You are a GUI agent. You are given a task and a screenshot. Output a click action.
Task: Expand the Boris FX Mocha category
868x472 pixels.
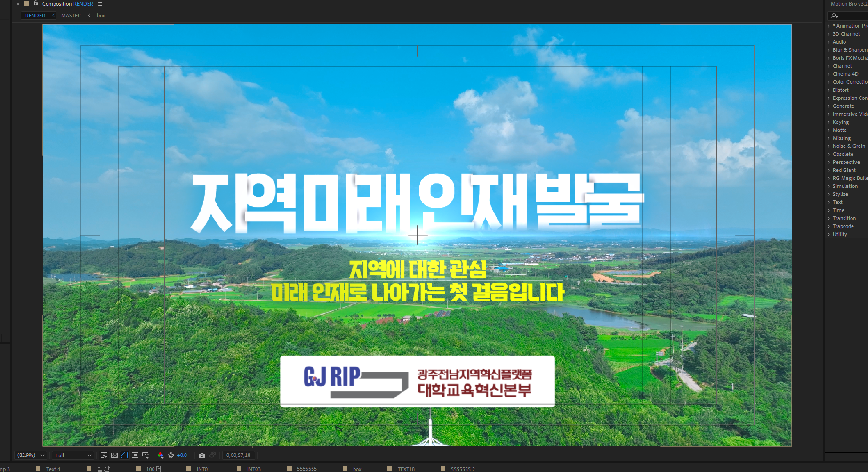coord(829,58)
